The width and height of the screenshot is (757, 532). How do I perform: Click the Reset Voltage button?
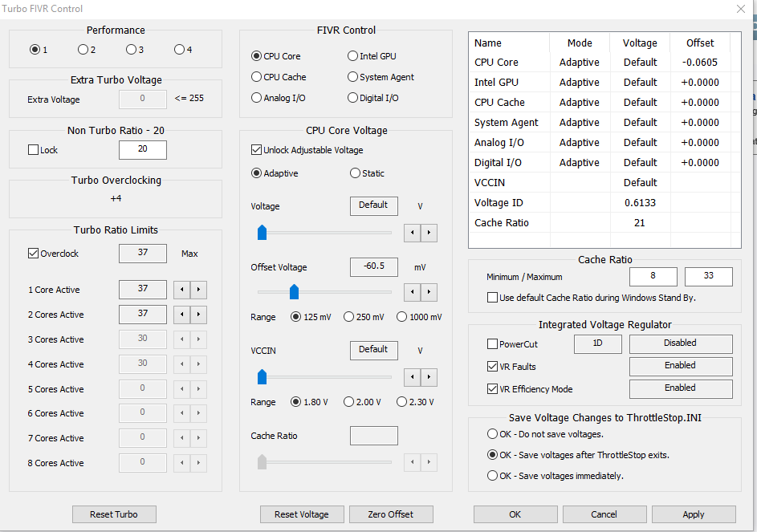pyautogui.click(x=302, y=514)
